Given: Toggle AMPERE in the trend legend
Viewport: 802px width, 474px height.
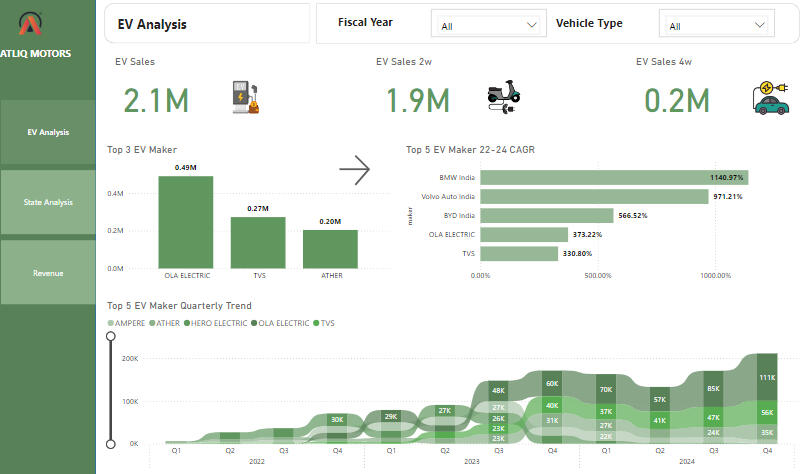Looking at the screenshot, I should (128, 321).
